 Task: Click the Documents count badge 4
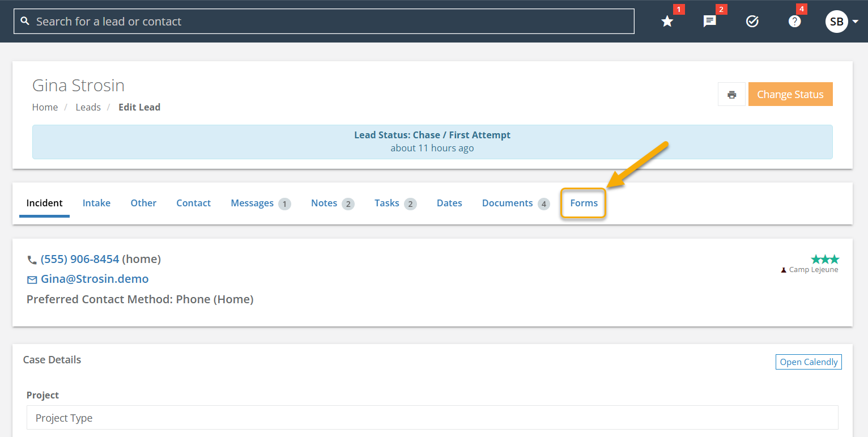pyautogui.click(x=544, y=203)
